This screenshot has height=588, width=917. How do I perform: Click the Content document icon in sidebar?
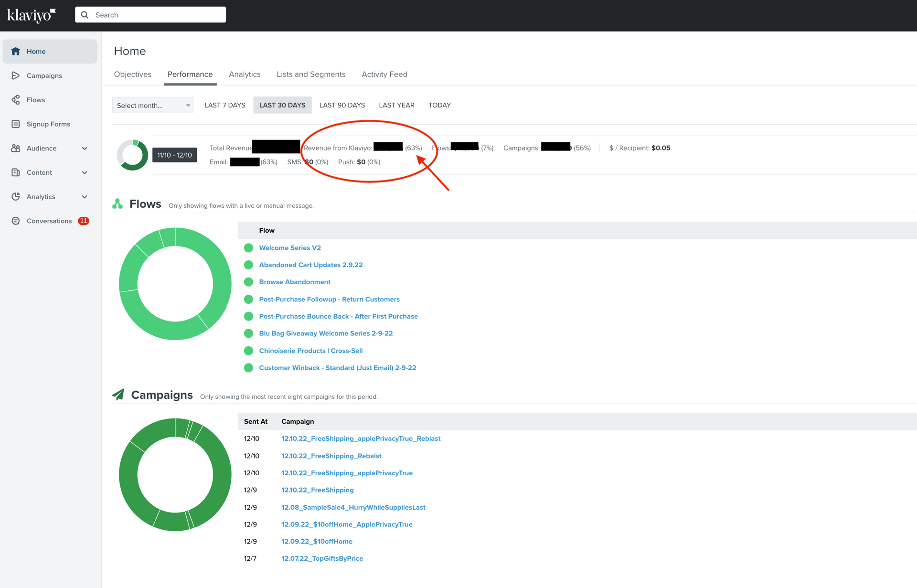[x=16, y=172]
